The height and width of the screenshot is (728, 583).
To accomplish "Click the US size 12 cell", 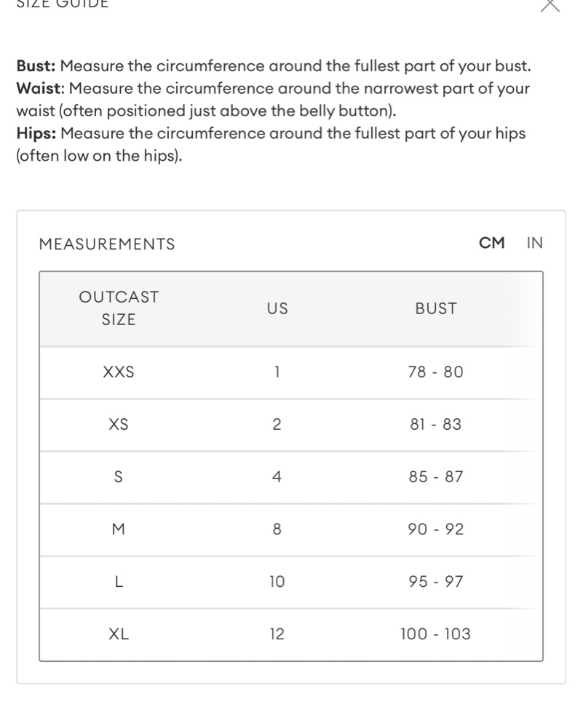I will click(277, 634).
